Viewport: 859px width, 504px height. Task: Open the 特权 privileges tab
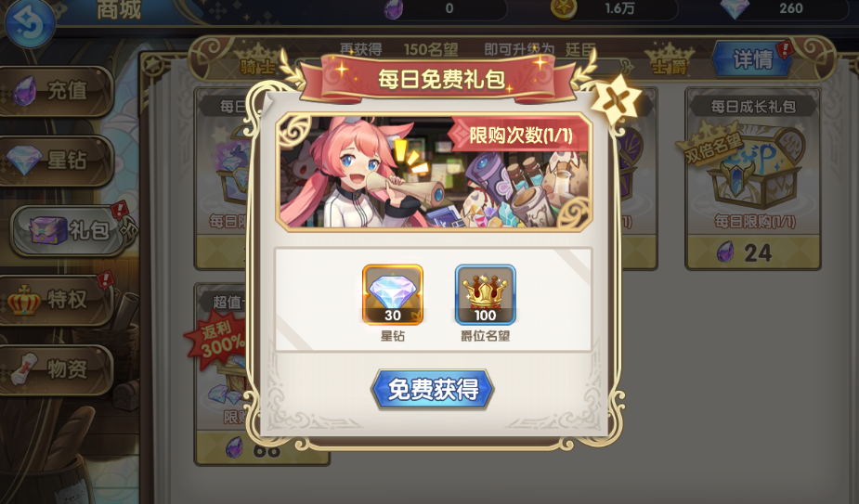pyautogui.click(x=57, y=300)
